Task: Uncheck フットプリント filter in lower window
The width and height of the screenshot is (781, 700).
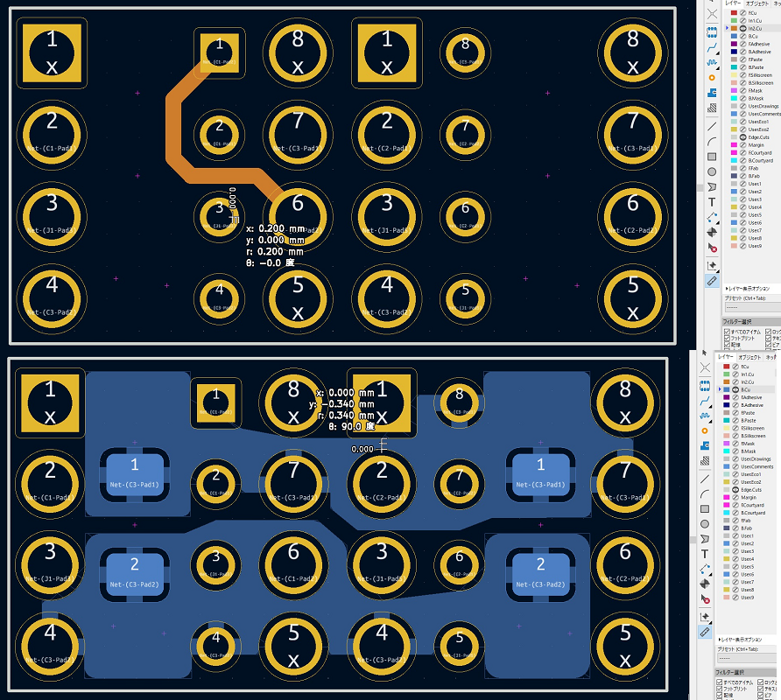Action: [720, 689]
